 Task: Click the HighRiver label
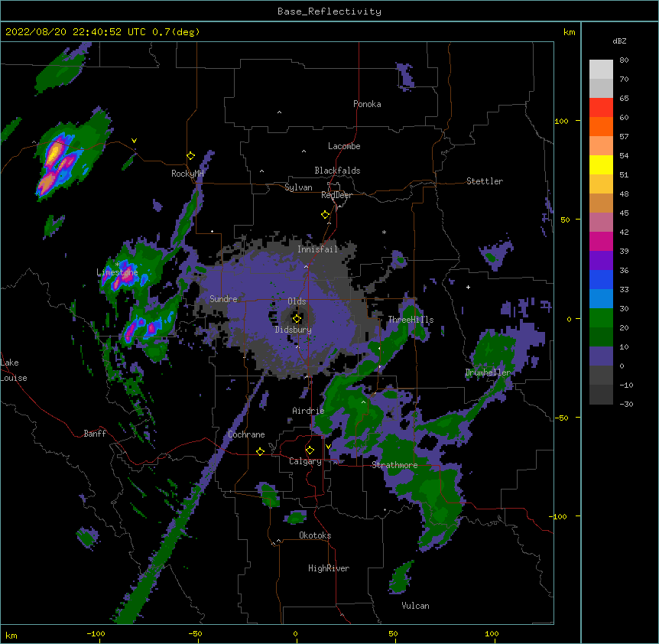329,568
